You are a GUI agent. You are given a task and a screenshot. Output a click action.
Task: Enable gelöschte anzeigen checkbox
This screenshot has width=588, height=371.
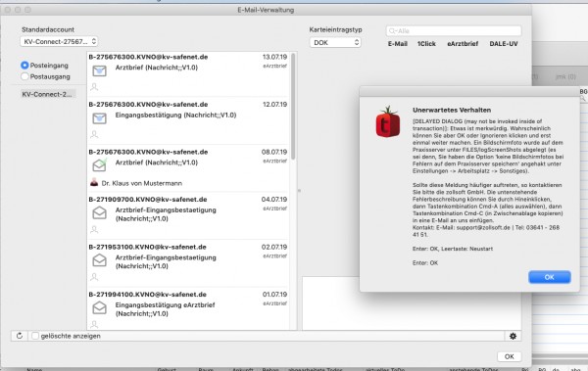(35, 336)
